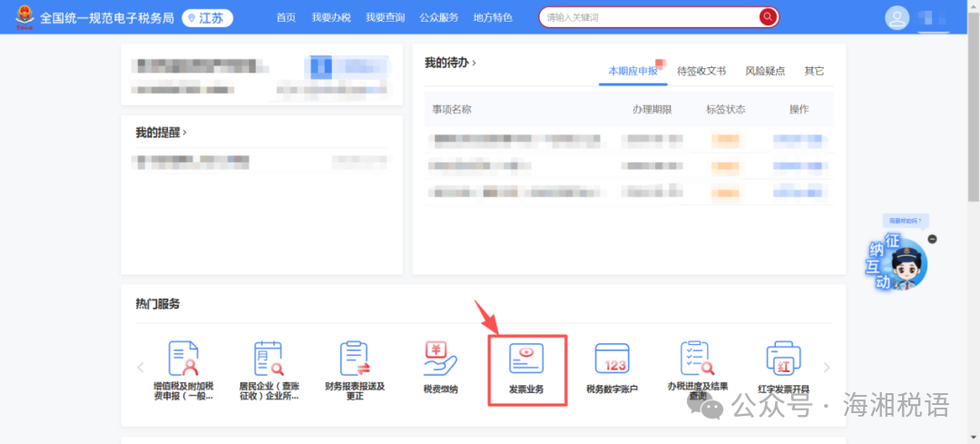
Task: Click the keyword search input field
Action: (x=650, y=17)
